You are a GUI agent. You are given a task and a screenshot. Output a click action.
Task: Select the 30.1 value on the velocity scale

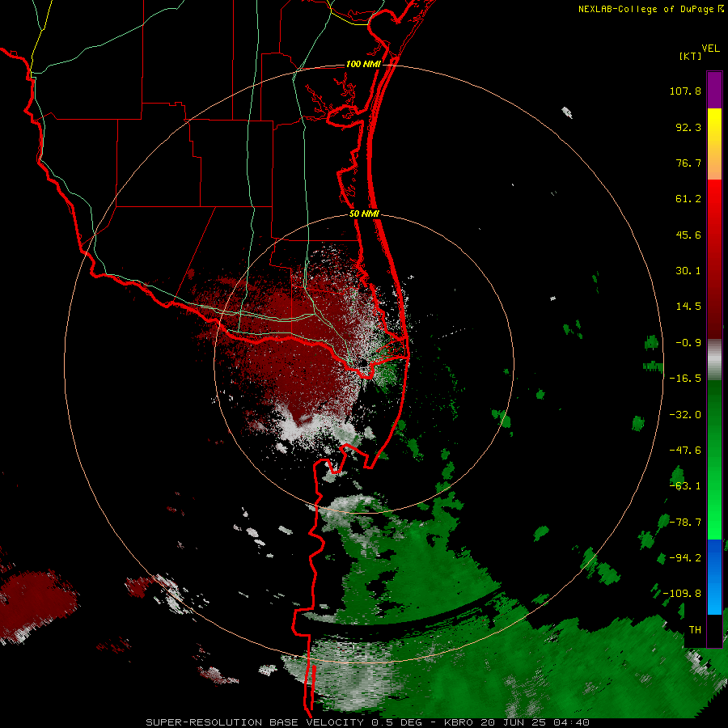[x=688, y=271]
